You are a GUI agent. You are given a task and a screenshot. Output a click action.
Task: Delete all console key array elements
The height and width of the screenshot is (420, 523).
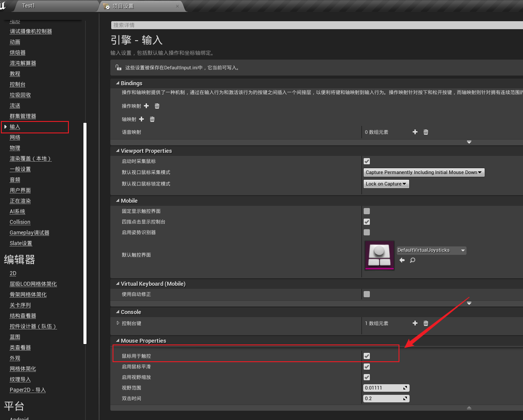coord(425,323)
